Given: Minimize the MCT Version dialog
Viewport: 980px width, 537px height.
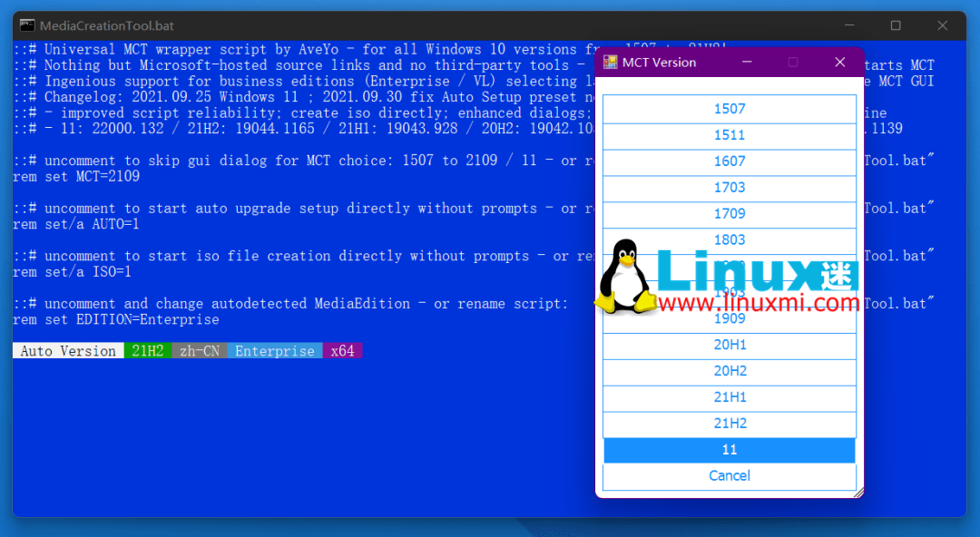Looking at the screenshot, I should (x=747, y=62).
